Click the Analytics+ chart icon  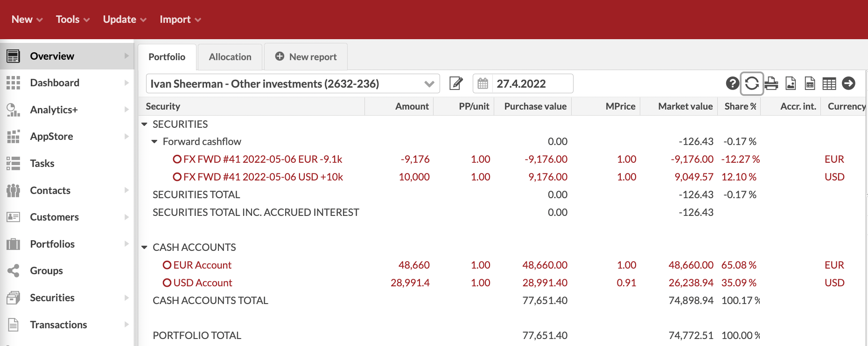point(13,110)
